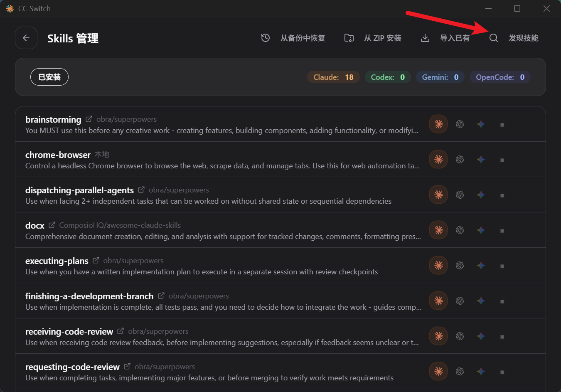The height and width of the screenshot is (392, 561).
Task: Select the 已安装 tab
Action: (49, 77)
